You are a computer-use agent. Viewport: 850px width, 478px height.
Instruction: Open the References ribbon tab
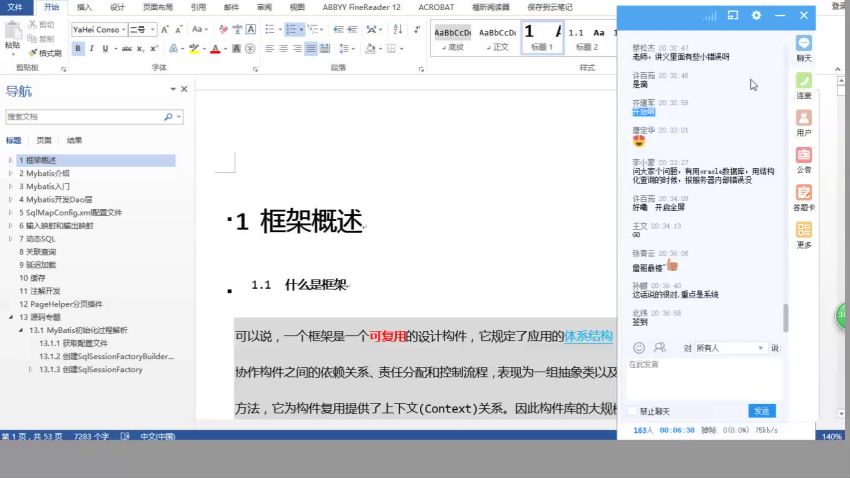click(x=198, y=7)
